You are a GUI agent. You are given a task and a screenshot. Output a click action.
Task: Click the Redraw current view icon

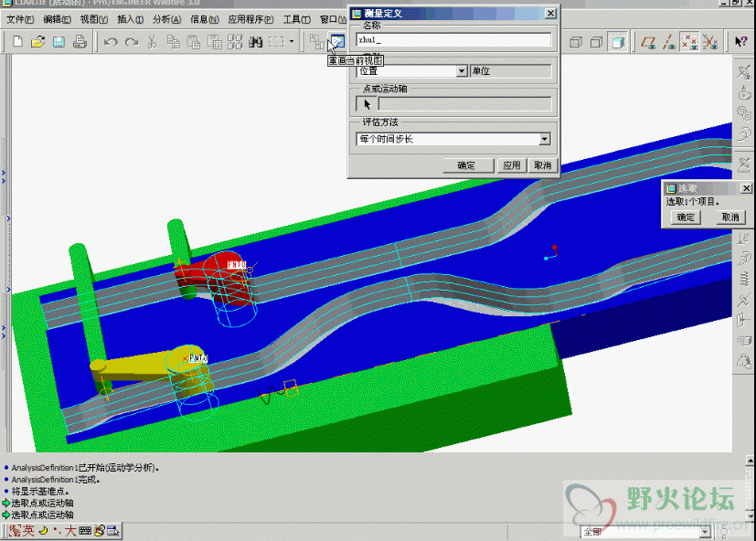[x=337, y=42]
